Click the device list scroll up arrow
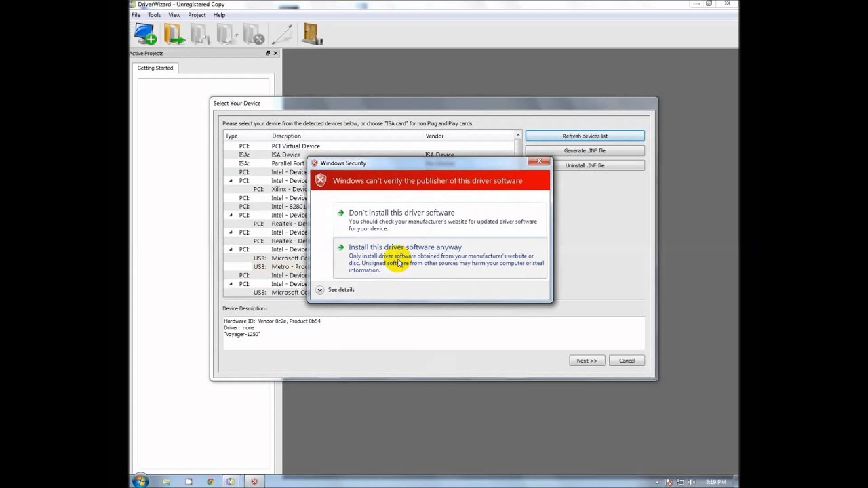This screenshot has width=868, height=488. pyautogui.click(x=518, y=136)
